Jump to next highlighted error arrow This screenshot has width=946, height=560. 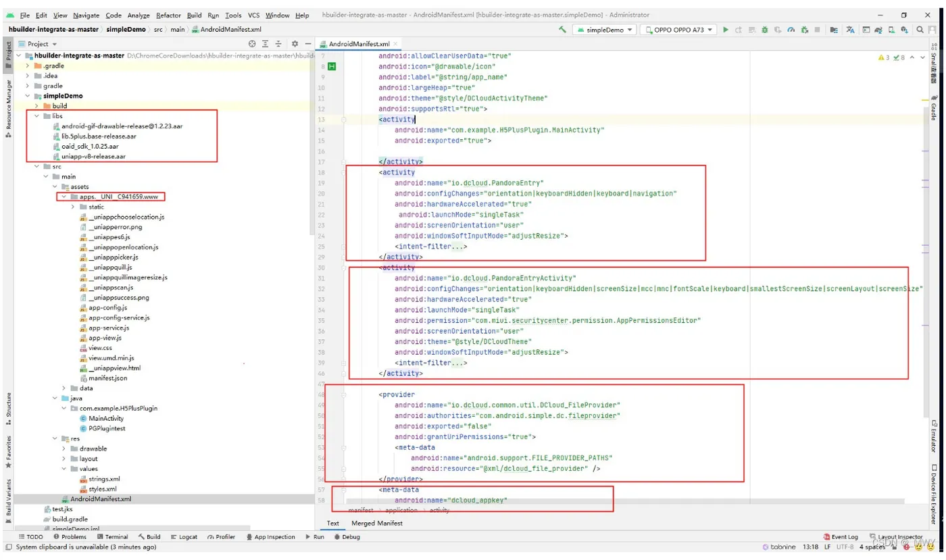tap(924, 57)
